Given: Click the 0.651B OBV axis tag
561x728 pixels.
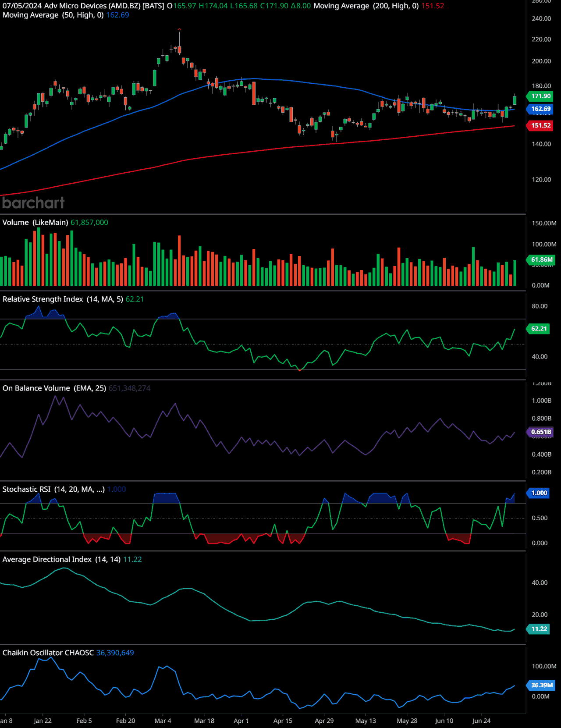Looking at the screenshot, I should click(x=540, y=432).
